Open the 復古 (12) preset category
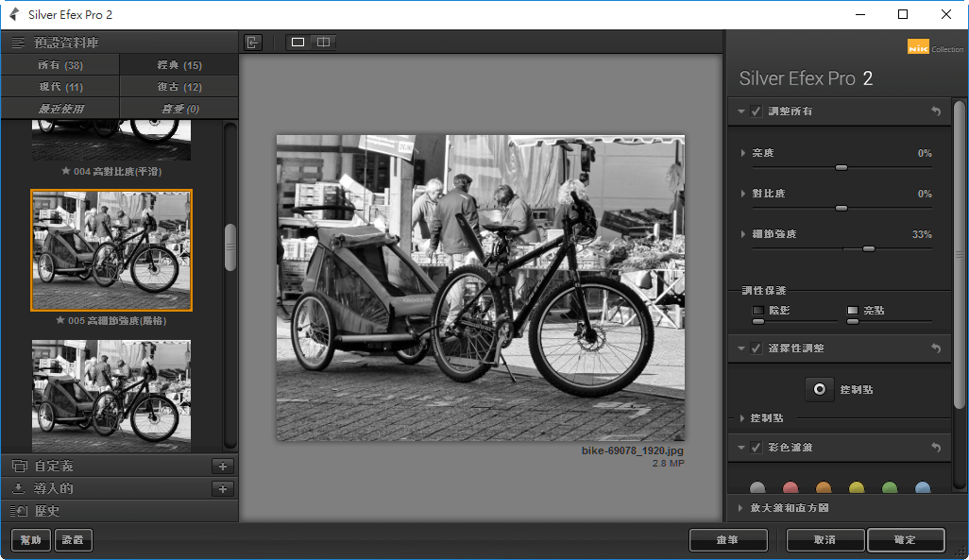Viewport: 969px width, 560px height. point(178,85)
